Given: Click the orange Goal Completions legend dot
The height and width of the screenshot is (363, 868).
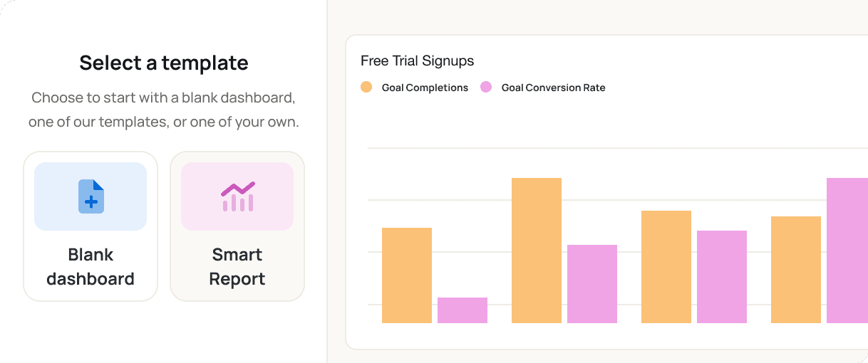Looking at the screenshot, I should (x=366, y=88).
